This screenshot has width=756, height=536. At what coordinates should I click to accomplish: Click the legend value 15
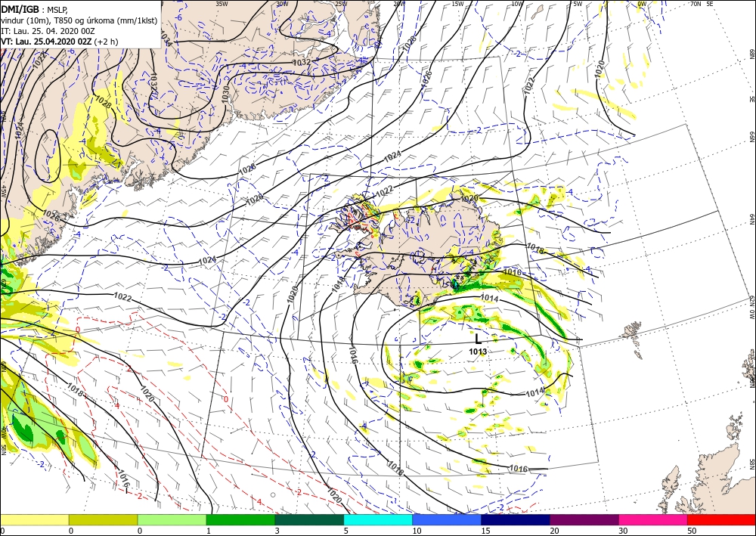point(485,531)
